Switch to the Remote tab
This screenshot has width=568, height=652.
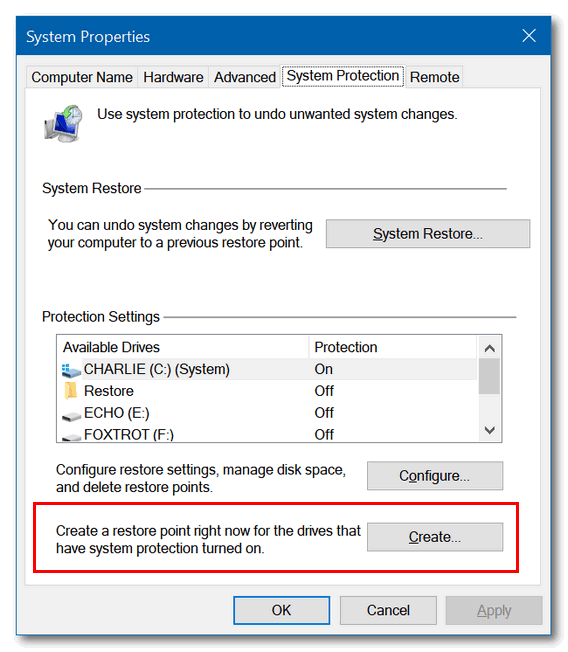coord(435,77)
